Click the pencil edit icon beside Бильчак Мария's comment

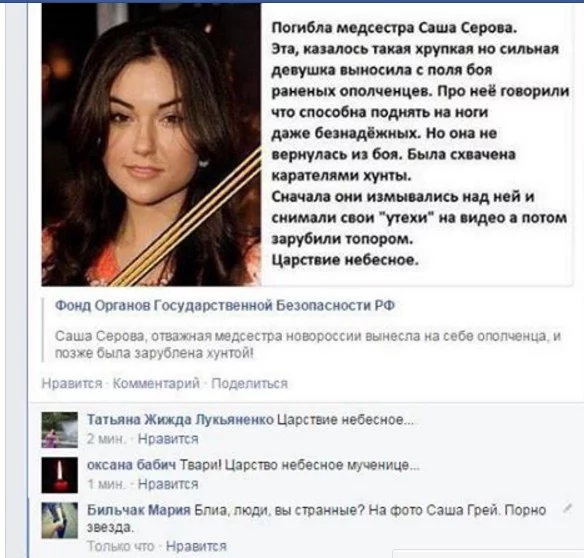pyautogui.click(x=567, y=508)
